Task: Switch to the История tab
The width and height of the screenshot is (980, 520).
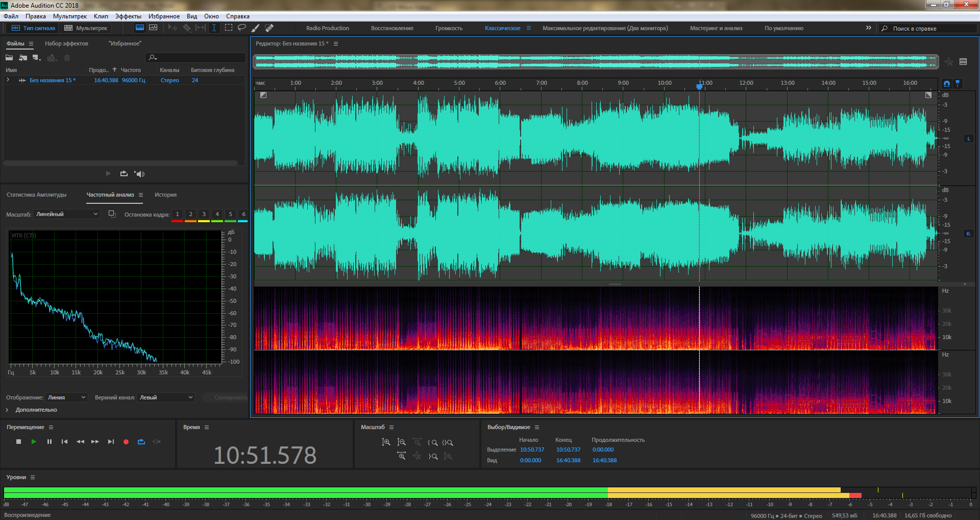Action: coord(165,195)
